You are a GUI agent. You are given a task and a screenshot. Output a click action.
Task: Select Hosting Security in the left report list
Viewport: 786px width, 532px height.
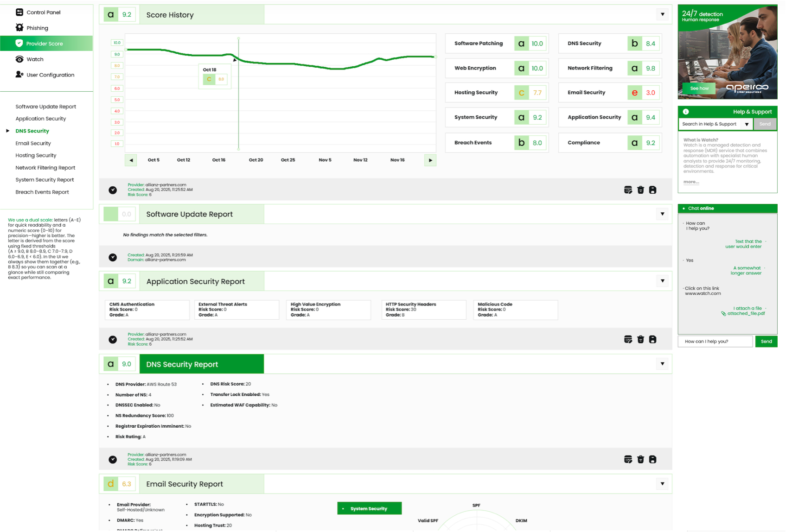pyautogui.click(x=36, y=155)
